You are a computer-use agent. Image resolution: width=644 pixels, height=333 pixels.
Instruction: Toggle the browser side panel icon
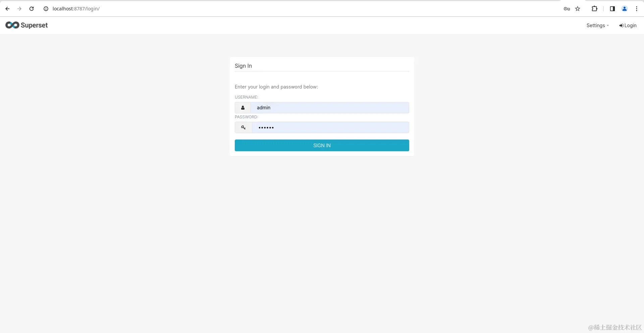click(x=612, y=9)
